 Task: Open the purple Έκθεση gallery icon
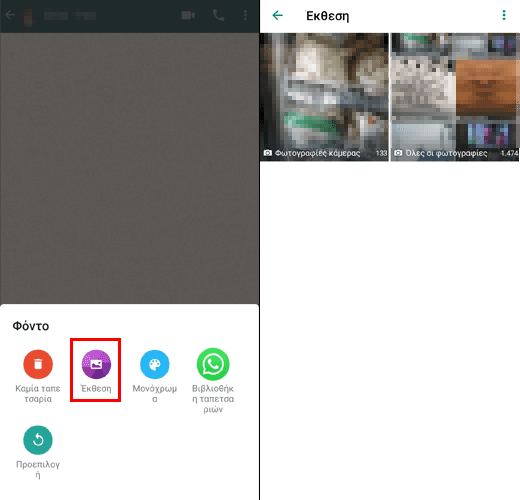pos(96,364)
